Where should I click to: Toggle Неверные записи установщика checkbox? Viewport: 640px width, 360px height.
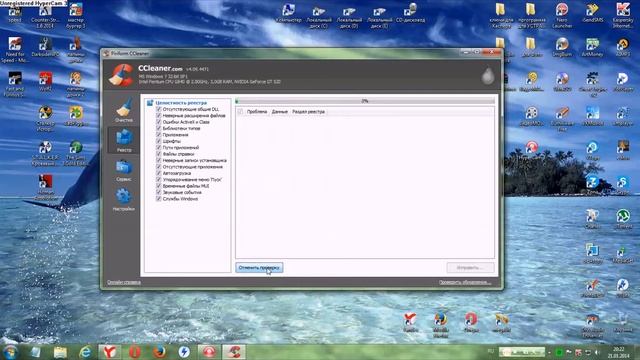pyautogui.click(x=159, y=160)
